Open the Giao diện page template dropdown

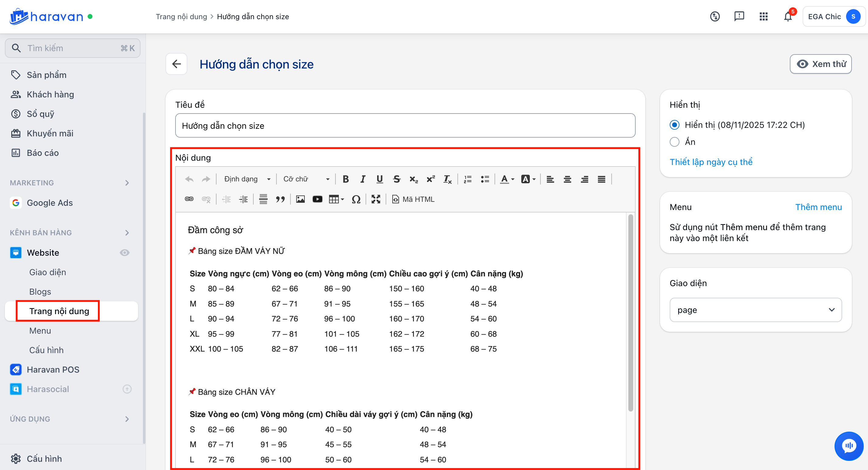(755, 310)
